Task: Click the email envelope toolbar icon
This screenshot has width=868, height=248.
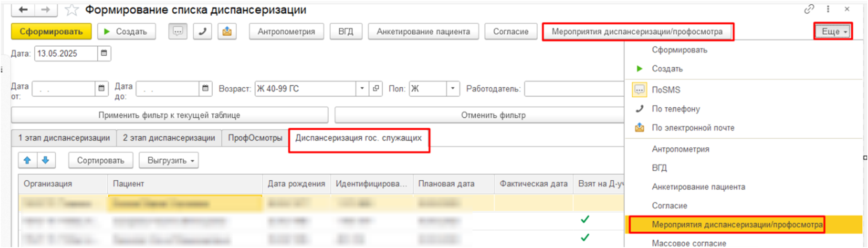Action: pos(227,31)
